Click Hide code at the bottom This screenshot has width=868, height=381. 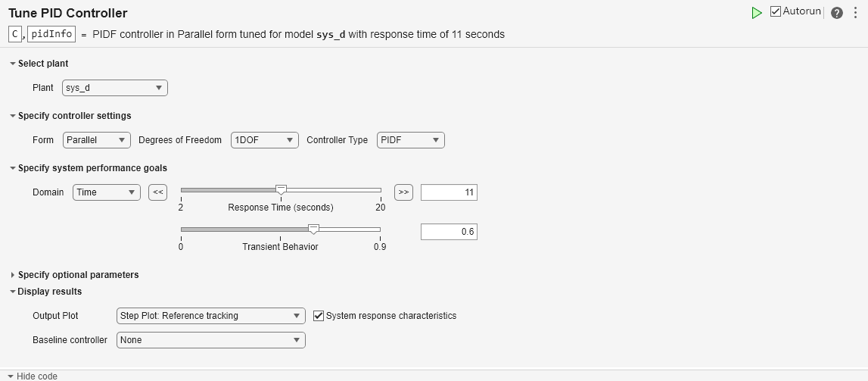click(x=33, y=376)
